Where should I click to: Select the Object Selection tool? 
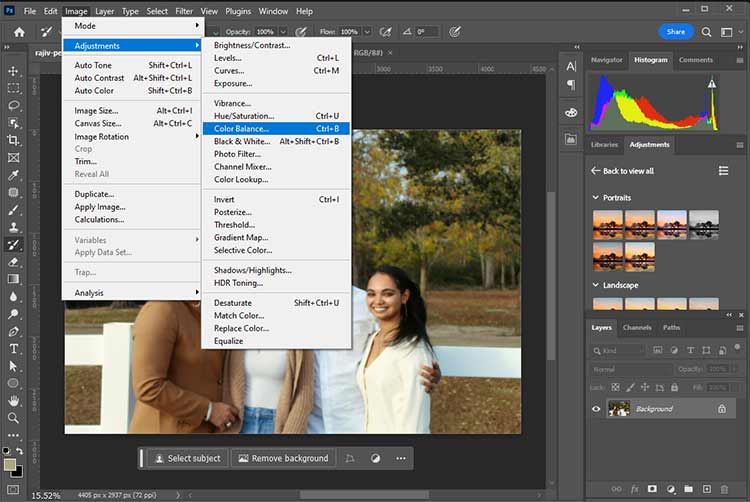[13, 123]
